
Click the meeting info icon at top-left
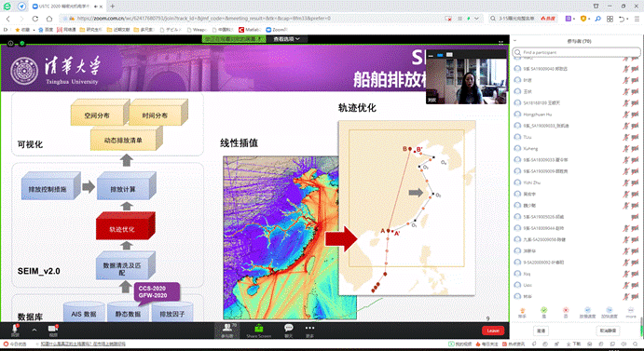(x=10, y=43)
